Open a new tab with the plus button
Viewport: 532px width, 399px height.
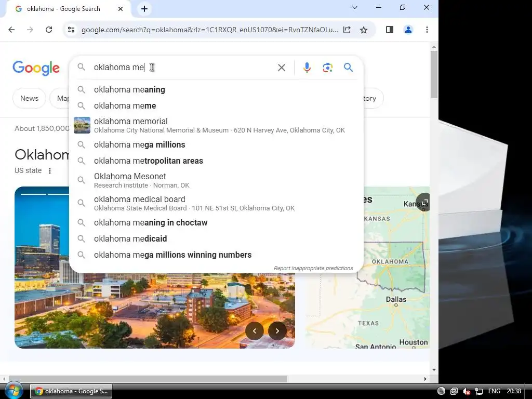144,9
